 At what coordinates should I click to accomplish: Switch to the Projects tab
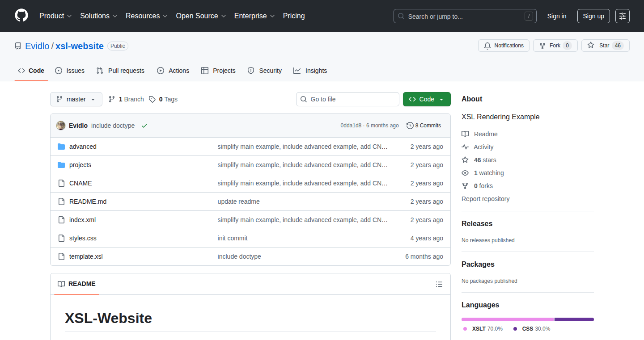[218, 71]
